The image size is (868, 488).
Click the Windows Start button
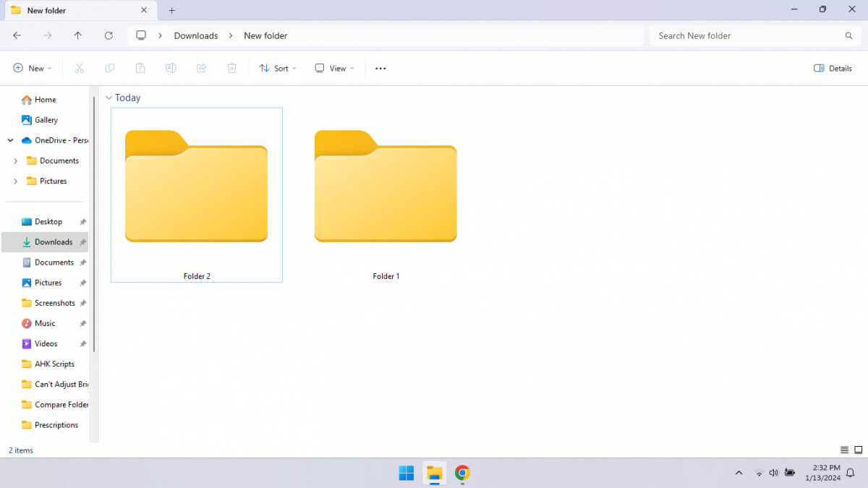[407, 474]
